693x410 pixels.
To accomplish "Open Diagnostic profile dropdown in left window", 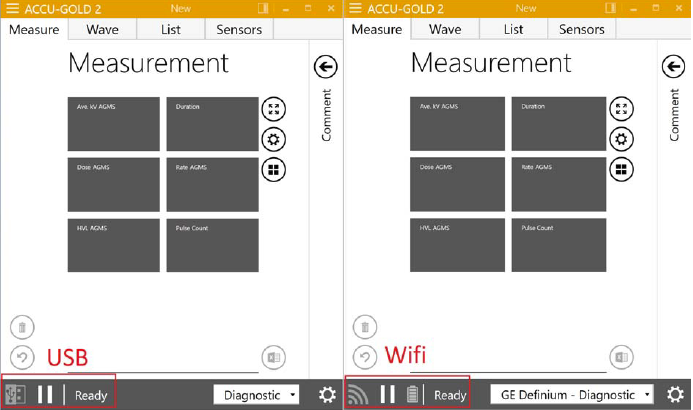I will coord(256,395).
